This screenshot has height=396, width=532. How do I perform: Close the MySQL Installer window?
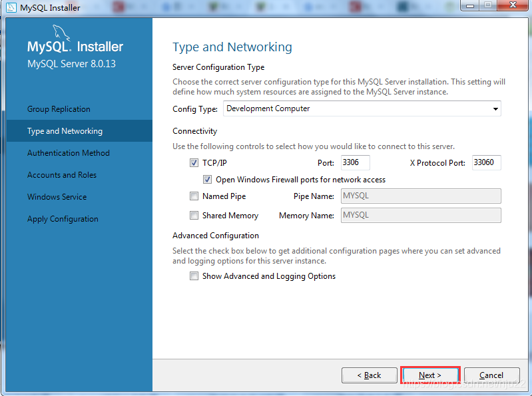point(513,5)
